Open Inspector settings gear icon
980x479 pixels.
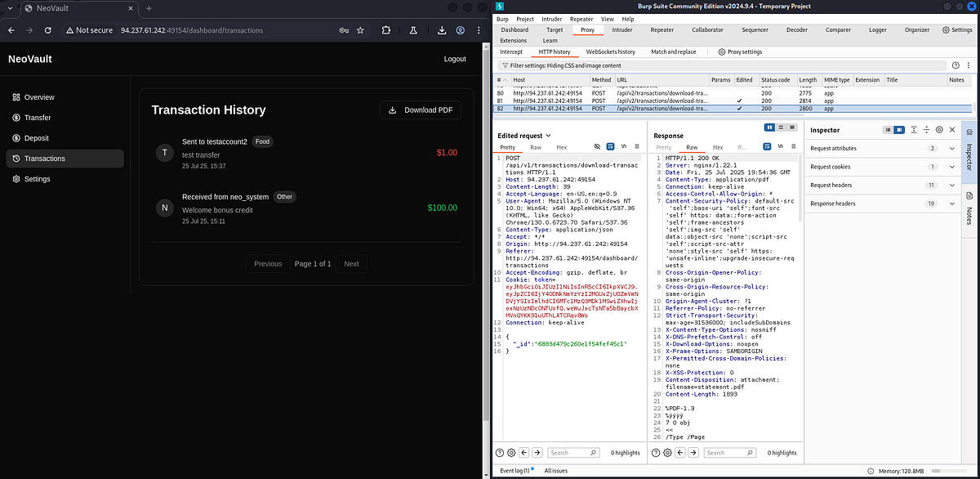click(939, 130)
